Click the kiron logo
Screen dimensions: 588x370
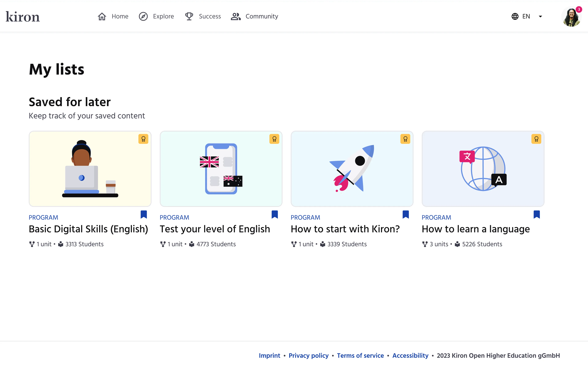22,17
